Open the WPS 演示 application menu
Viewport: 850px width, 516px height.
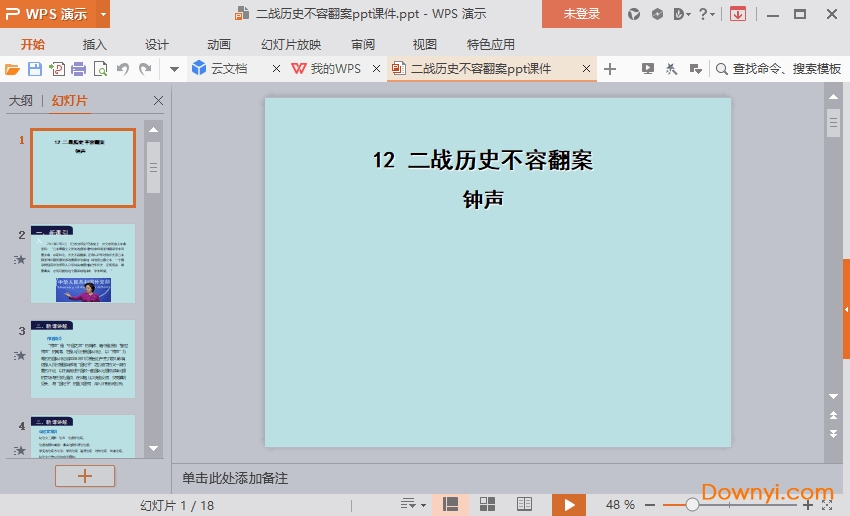(x=48, y=14)
